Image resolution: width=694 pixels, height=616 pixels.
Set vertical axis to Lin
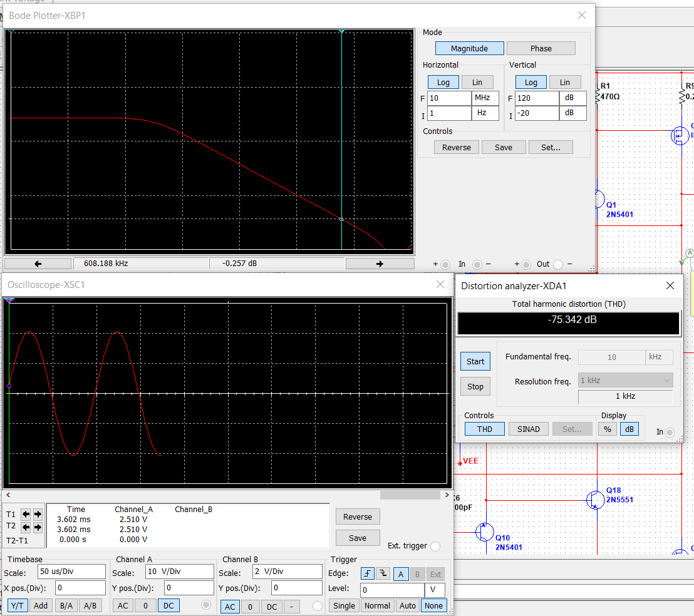coord(565,82)
